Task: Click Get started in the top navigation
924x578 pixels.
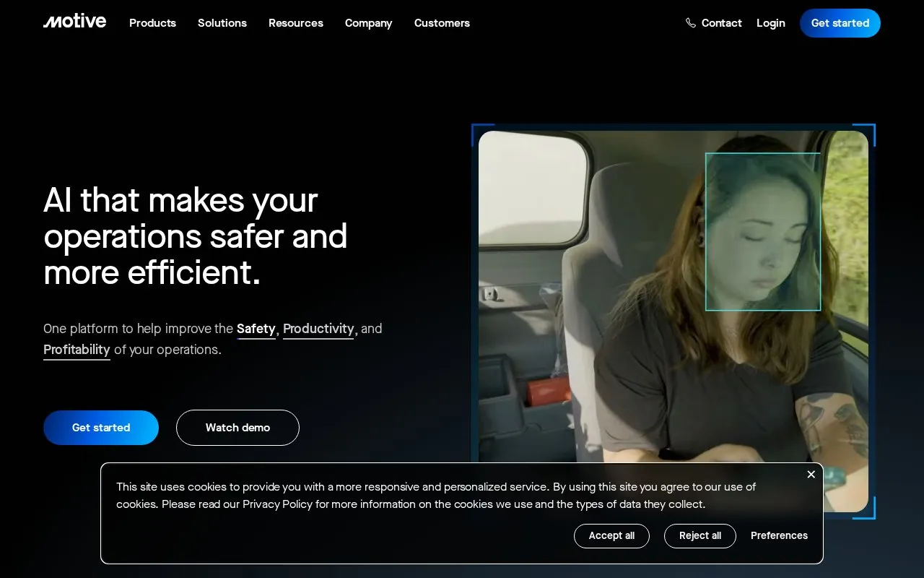Action: (840, 23)
